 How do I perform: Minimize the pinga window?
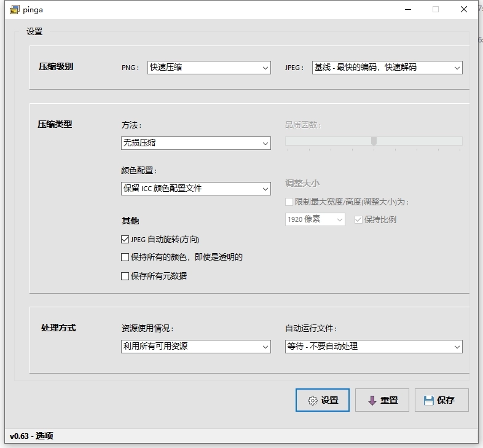tap(408, 10)
